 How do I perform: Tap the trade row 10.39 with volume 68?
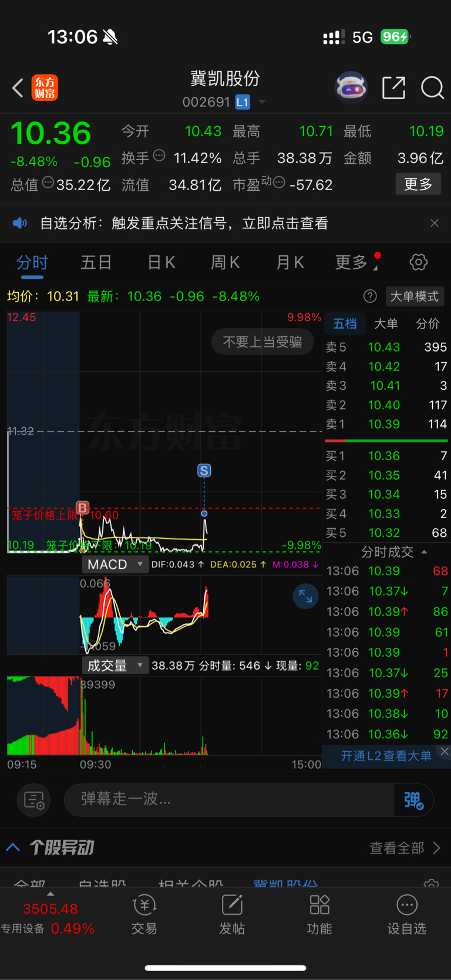point(386,571)
